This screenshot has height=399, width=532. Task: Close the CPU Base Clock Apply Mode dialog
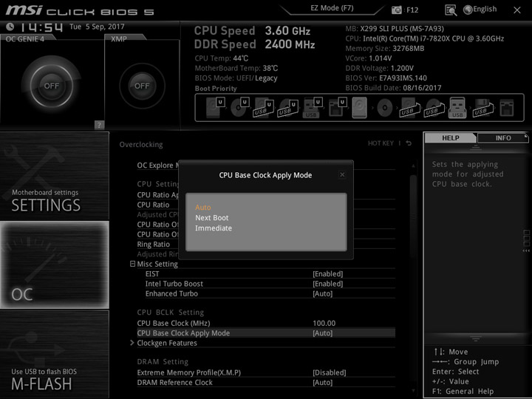click(342, 174)
